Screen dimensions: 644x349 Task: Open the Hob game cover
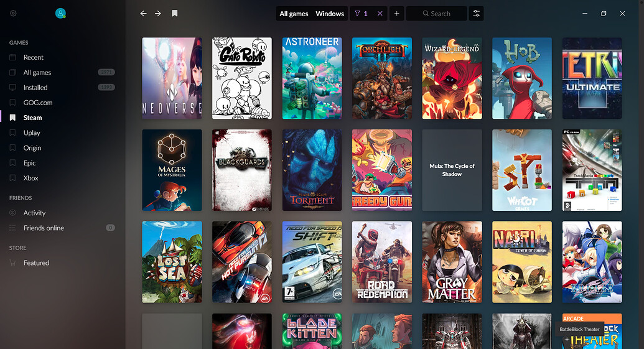[x=522, y=78]
